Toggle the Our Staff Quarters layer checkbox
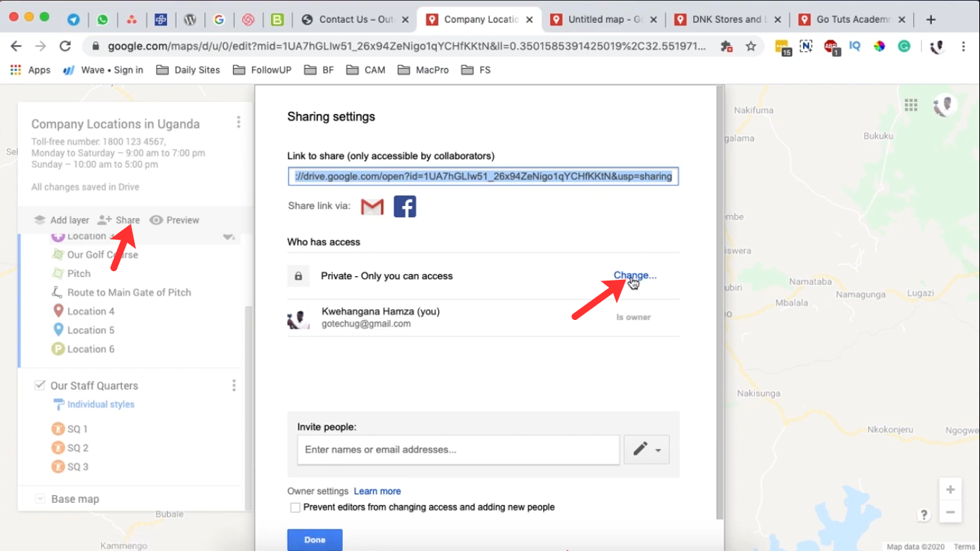The height and width of the screenshot is (551, 980). [39, 385]
